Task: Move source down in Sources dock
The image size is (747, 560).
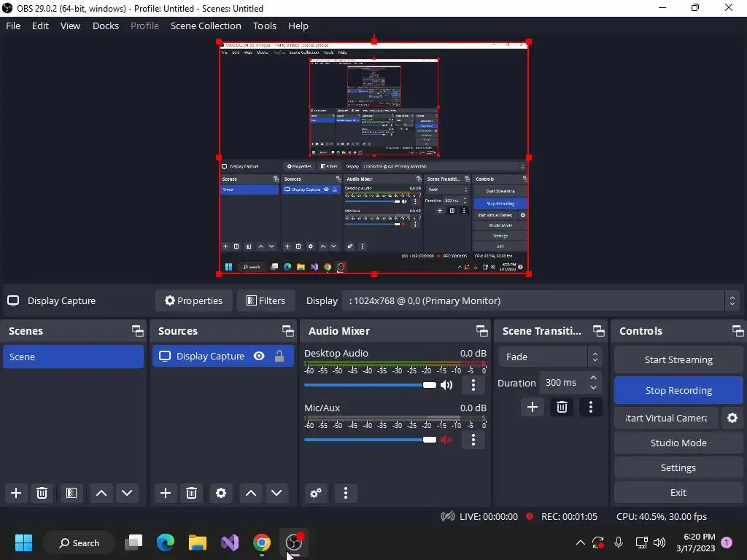Action: click(x=276, y=493)
